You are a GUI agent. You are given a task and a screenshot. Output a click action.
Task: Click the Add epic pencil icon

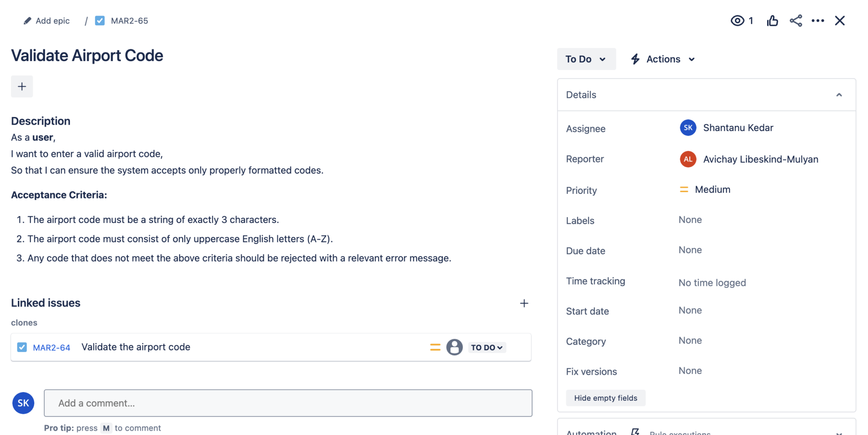point(27,20)
